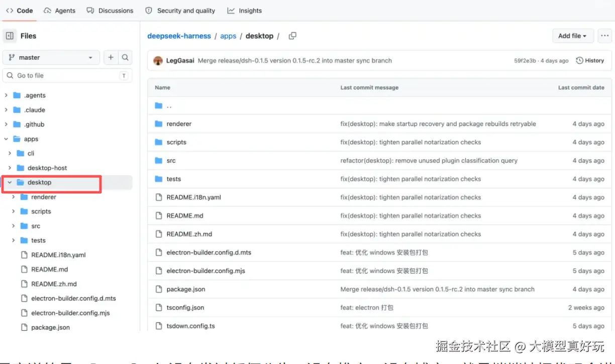Open the master branch selector dropdown
Screen dimensions: 615x364
(x=51, y=58)
